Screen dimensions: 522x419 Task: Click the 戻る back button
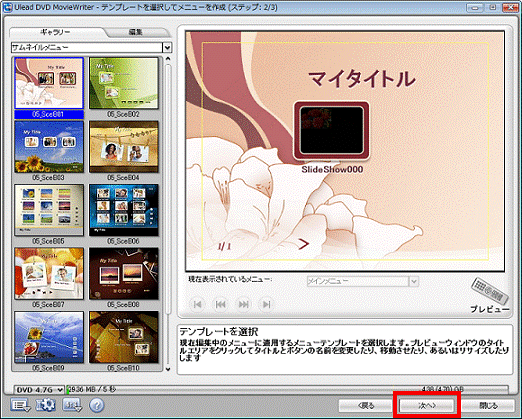point(366,406)
